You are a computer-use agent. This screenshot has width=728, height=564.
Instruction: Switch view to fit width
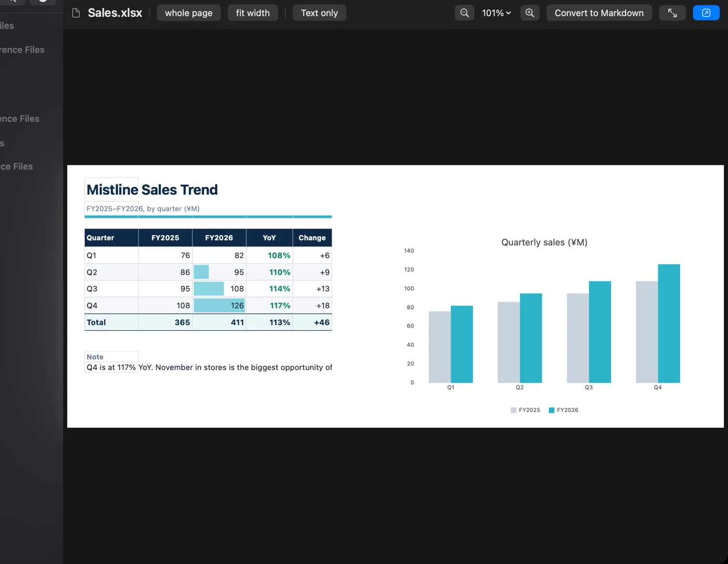tap(253, 13)
